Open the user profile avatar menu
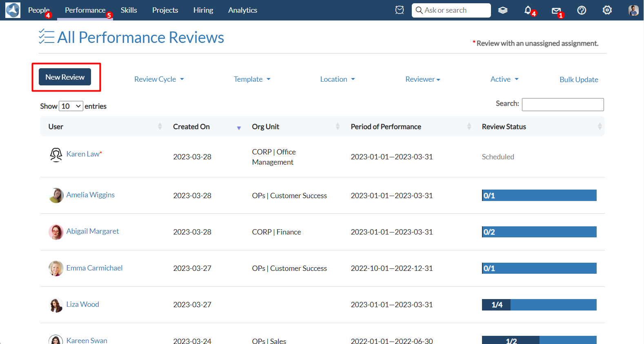644x344 pixels. click(633, 10)
